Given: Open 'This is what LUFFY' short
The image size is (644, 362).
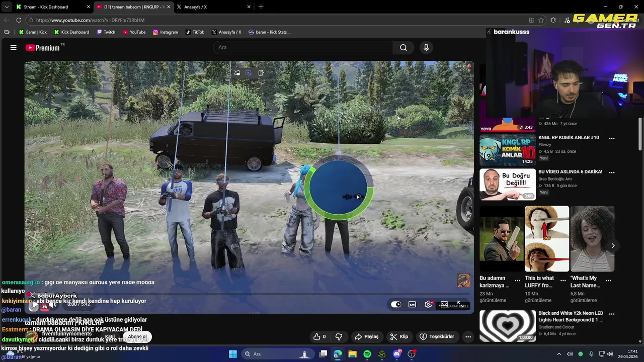Looking at the screenshot, I should click(x=547, y=239).
